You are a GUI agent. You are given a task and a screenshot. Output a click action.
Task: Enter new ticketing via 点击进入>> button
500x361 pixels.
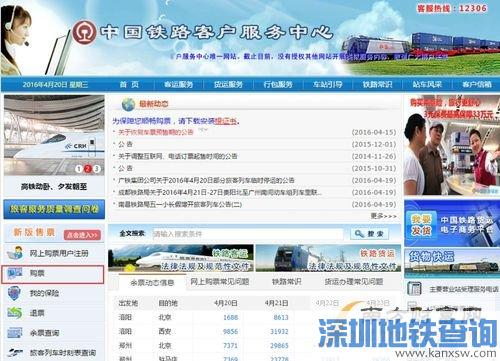point(82,235)
